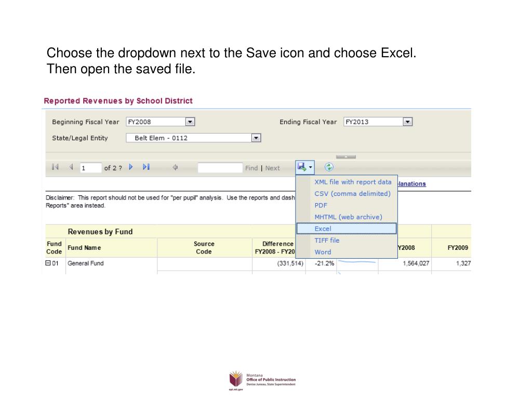The width and height of the screenshot is (532, 399).
Task: Go to previous report page
Action: coord(71,167)
